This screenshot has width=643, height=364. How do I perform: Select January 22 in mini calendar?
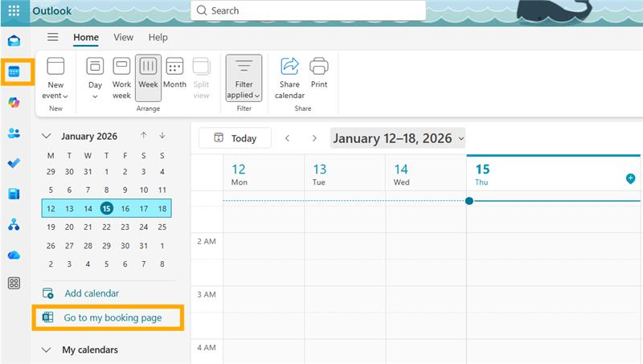[106, 227]
